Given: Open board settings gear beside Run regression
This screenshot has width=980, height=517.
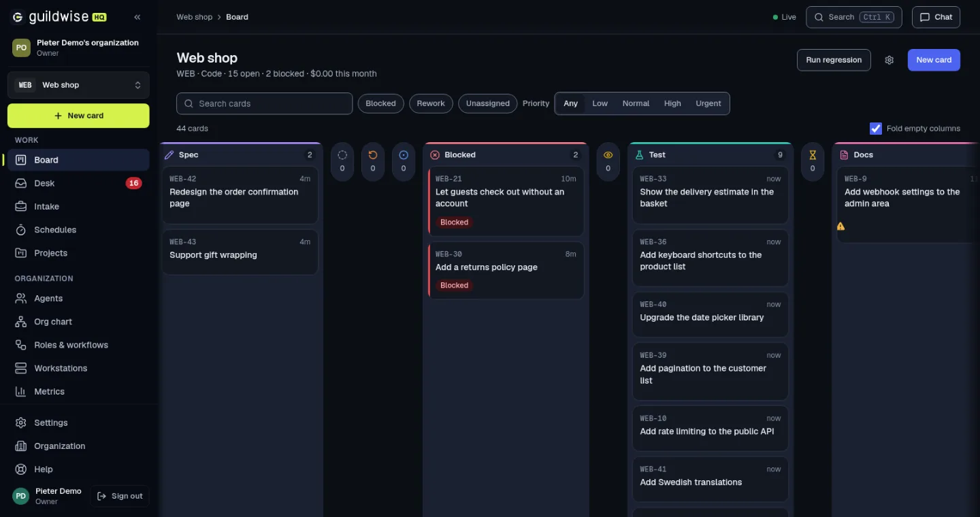Looking at the screenshot, I should click(889, 60).
